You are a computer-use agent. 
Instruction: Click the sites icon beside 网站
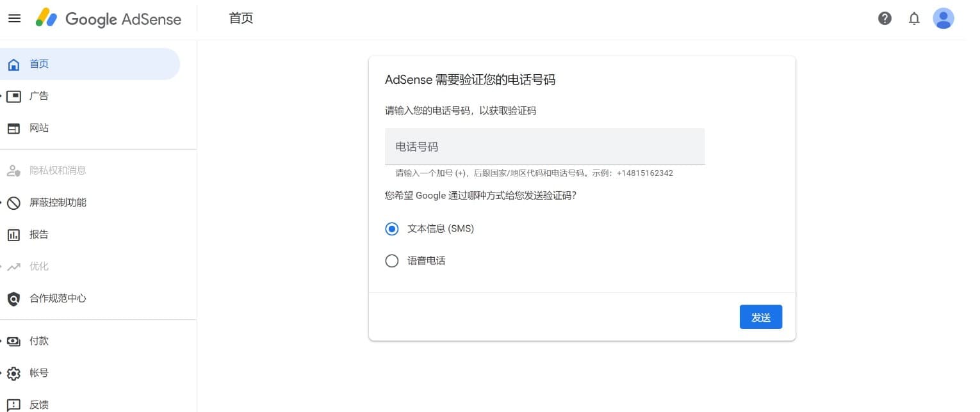[x=13, y=129]
